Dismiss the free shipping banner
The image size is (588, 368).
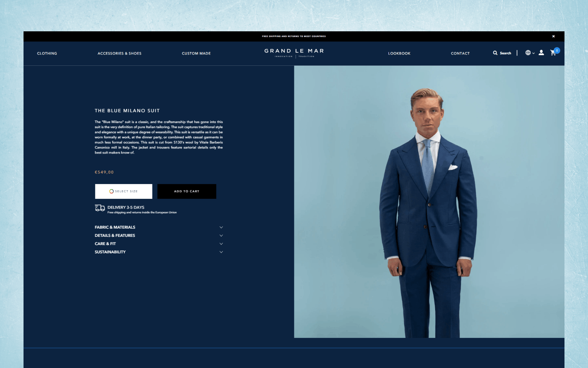(554, 36)
